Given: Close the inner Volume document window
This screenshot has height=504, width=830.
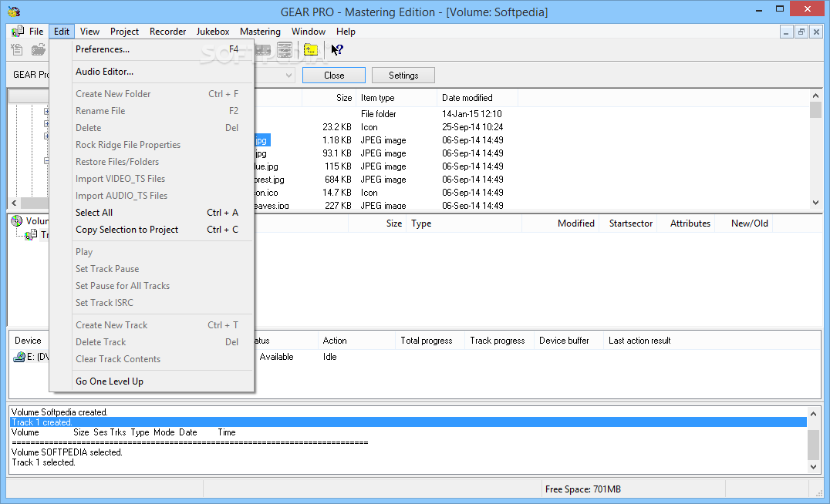Looking at the screenshot, I should tap(816, 32).
